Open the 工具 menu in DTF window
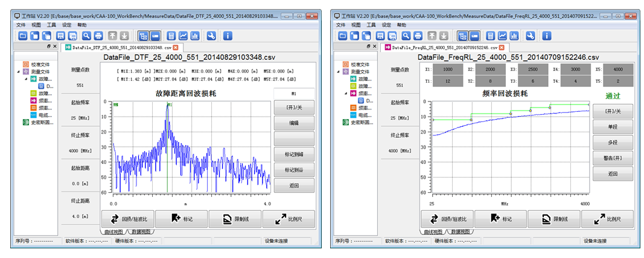The image size is (644, 258). click(x=51, y=25)
